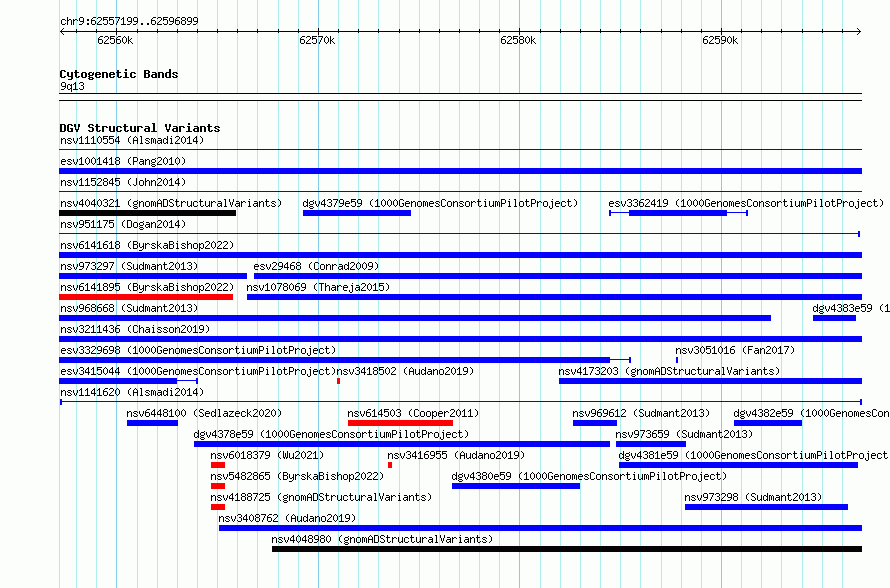Viewport: 890px width, 588px height.
Task: Open the DGV Structural Variants track title
Action: pos(140,128)
